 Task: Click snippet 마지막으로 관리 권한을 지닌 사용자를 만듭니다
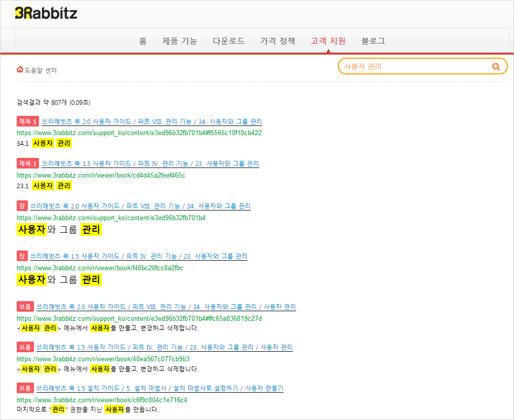88,409
